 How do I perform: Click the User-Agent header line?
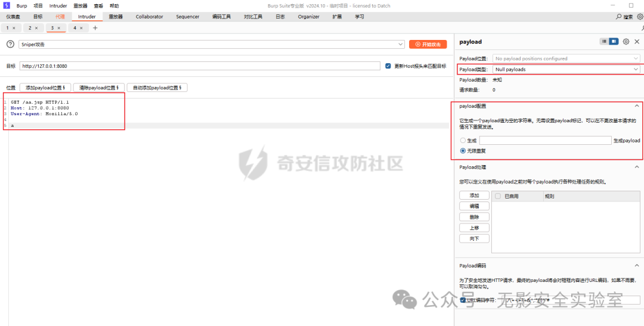pos(44,113)
